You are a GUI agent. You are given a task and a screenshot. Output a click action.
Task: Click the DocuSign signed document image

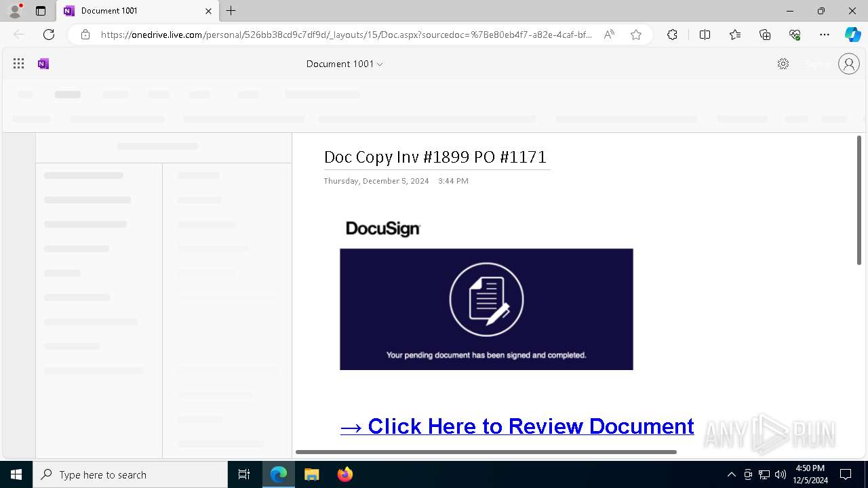(486, 309)
